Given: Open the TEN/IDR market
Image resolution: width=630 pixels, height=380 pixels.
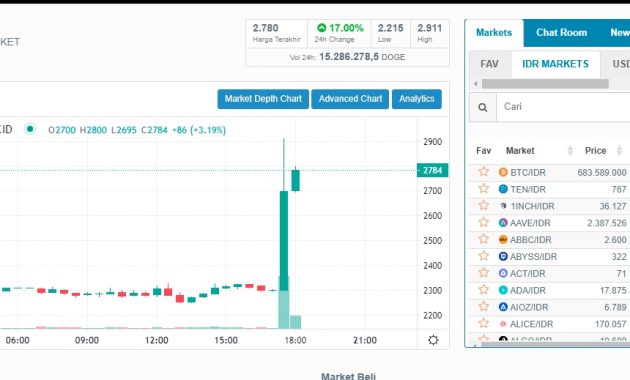Looking at the screenshot, I should tap(528, 189).
